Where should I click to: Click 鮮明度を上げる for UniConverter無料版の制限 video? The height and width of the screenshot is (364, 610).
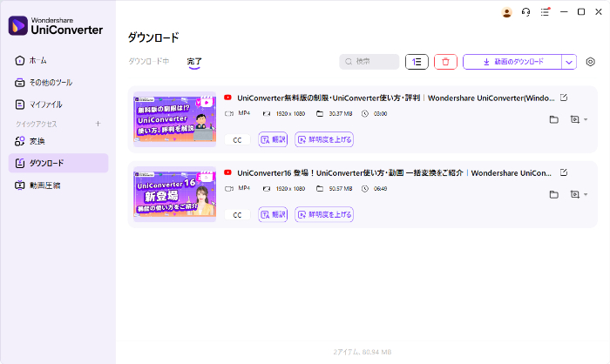click(x=324, y=139)
